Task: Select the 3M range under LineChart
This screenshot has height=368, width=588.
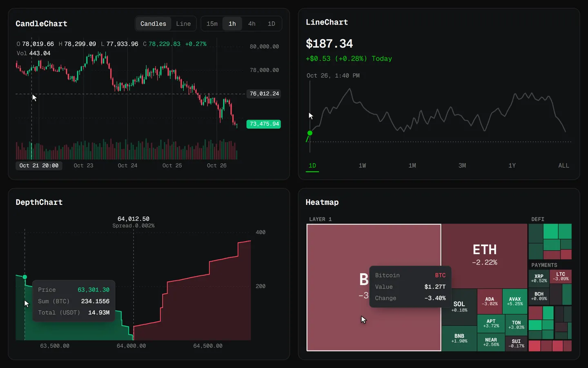Action: coord(462,166)
